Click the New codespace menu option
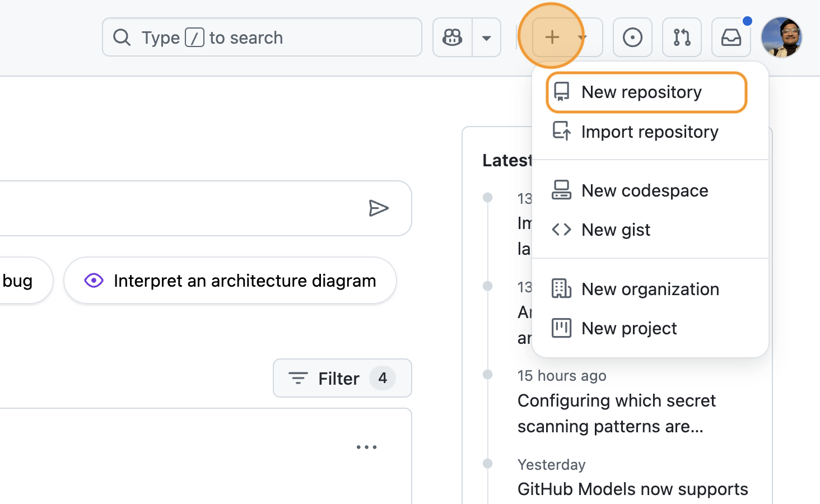 [x=645, y=190]
